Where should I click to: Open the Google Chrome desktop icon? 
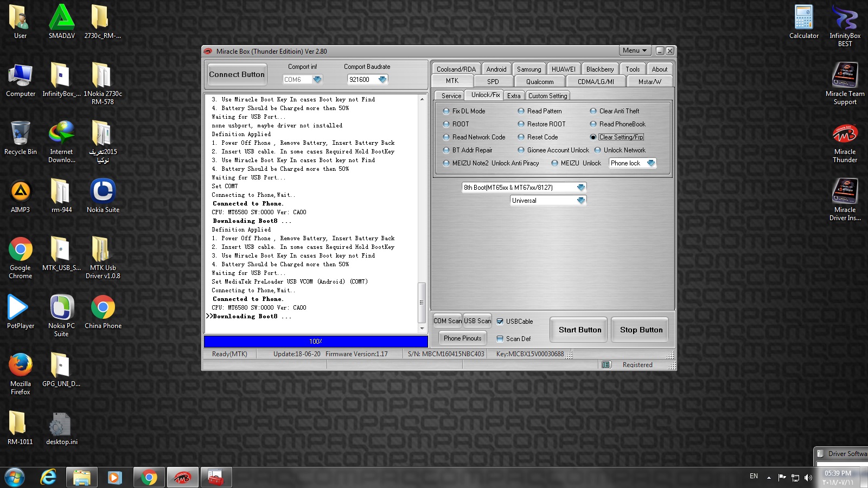click(x=21, y=258)
